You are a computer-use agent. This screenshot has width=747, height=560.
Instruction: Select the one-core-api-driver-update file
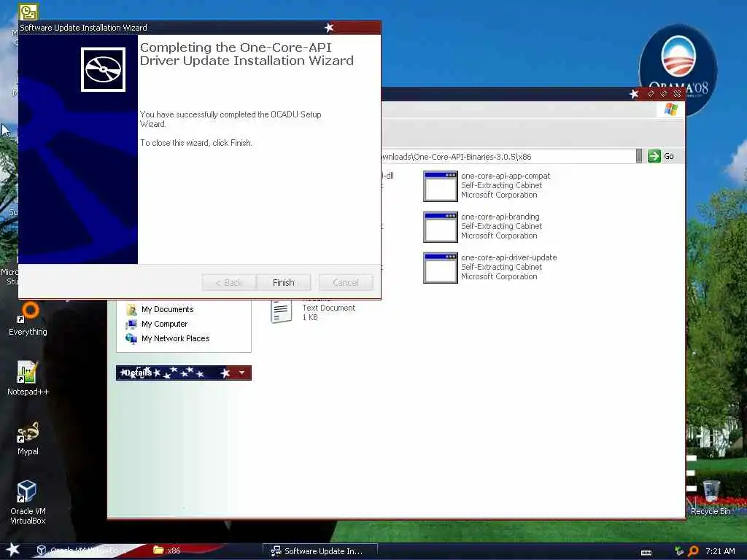[x=490, y=267]
